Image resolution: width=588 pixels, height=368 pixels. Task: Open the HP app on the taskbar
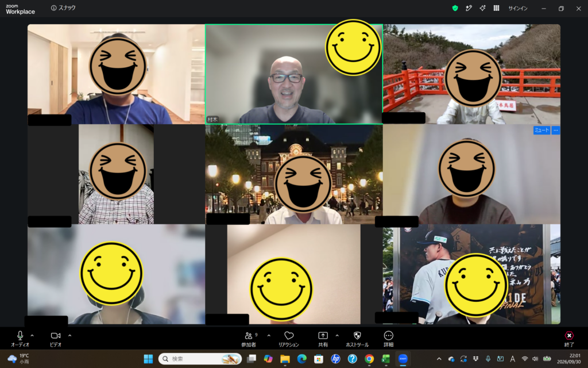click(x=335, y=359)
